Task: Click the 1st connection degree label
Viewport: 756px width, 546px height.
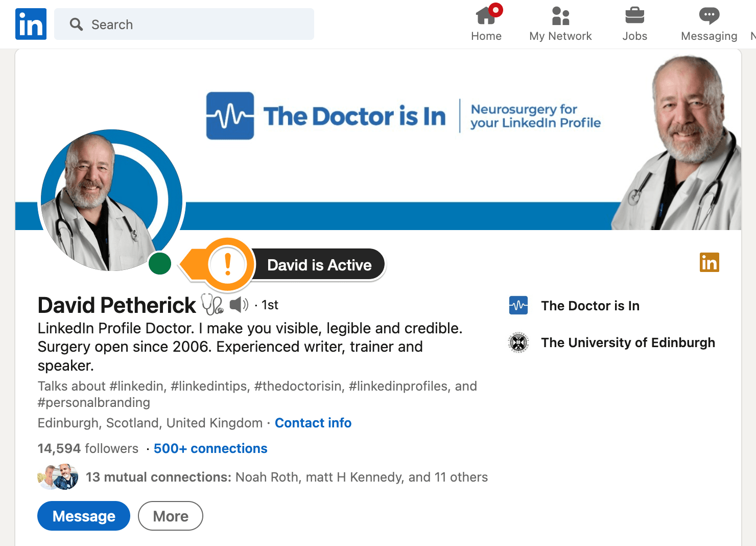Action: pos(270,305)
